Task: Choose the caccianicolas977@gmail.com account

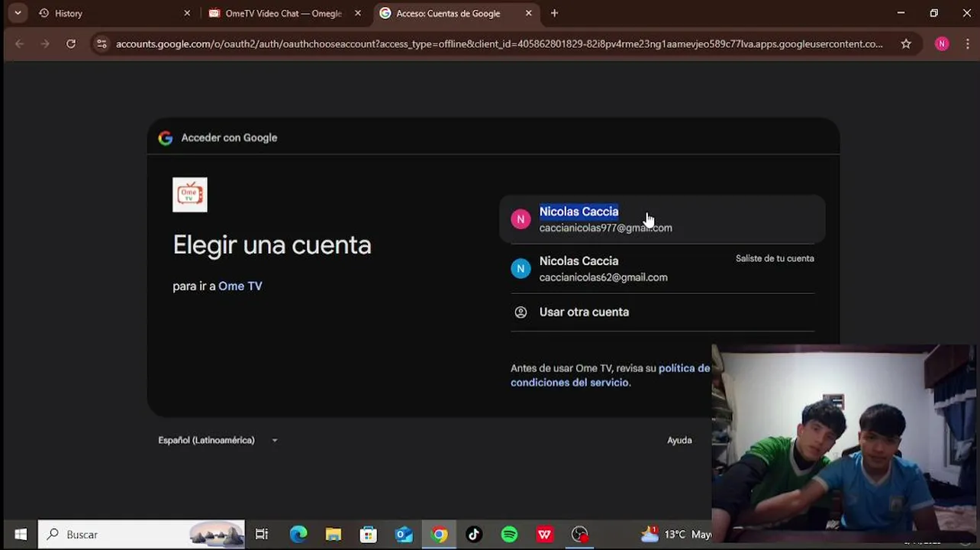Action: [662, 219]
